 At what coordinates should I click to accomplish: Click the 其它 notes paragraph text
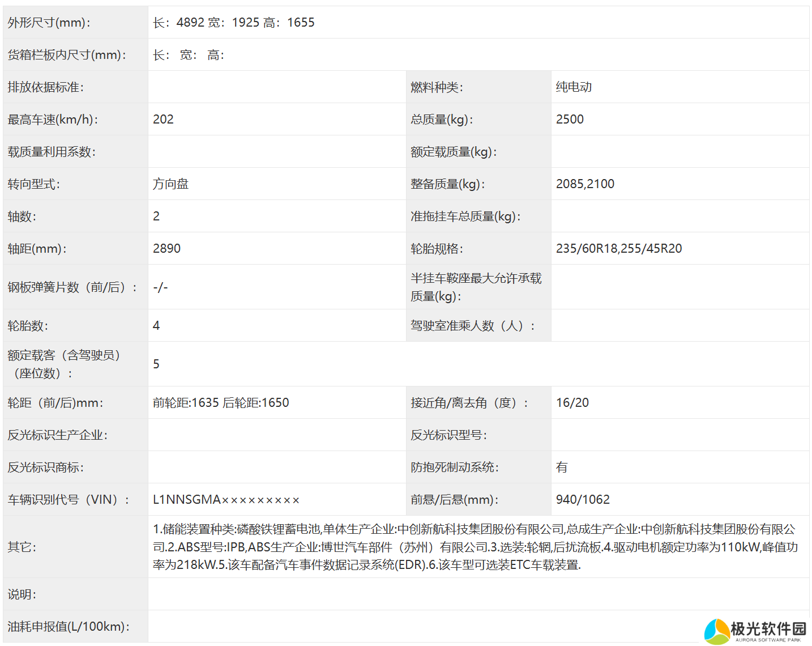(x=475, y=547)
